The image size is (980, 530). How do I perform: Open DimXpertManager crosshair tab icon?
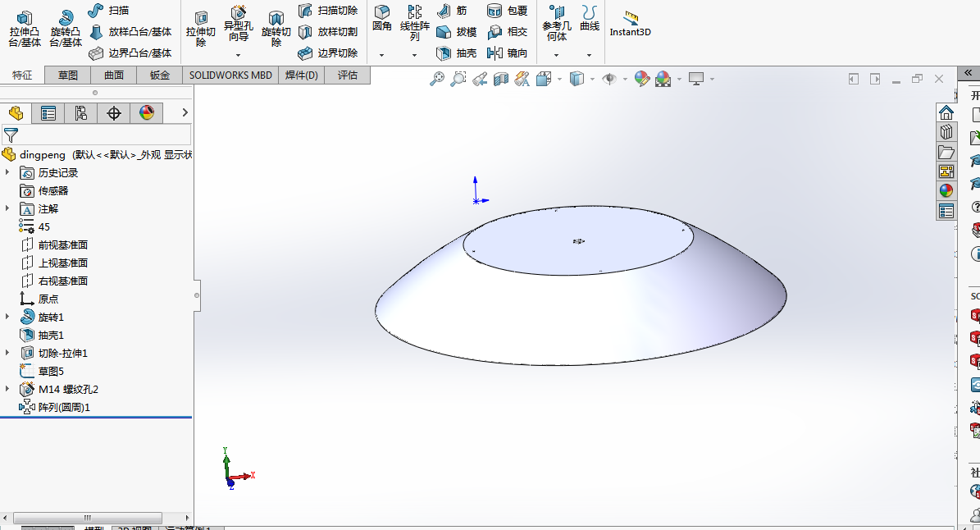(114, 113)
